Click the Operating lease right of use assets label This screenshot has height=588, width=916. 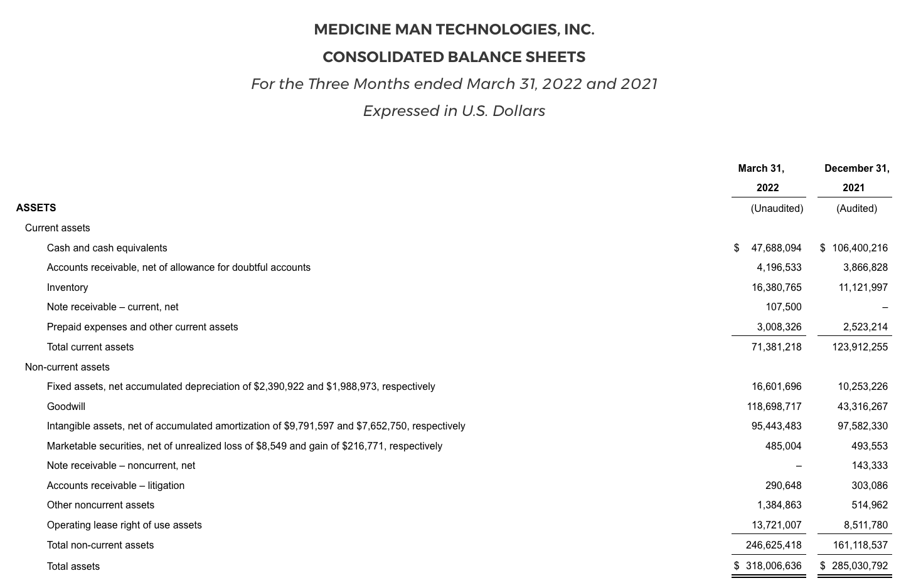tap(124, 525)
